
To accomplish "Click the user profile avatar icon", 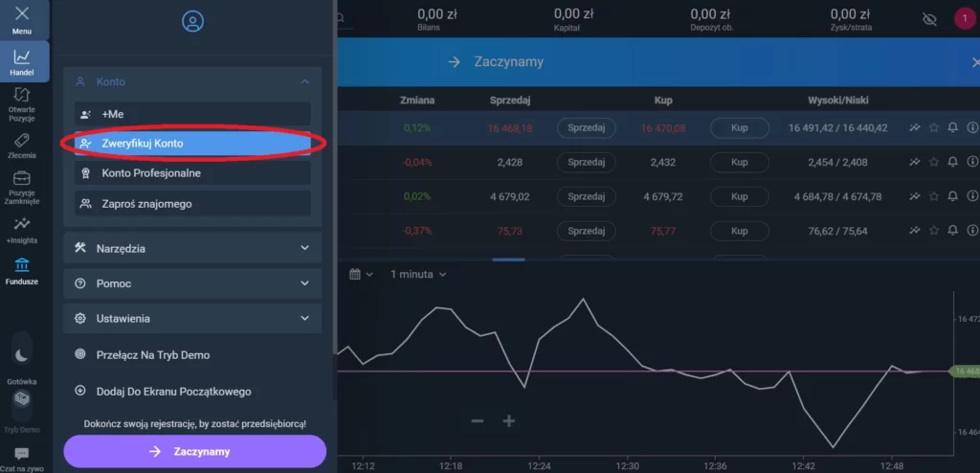I will coord(192,21).
